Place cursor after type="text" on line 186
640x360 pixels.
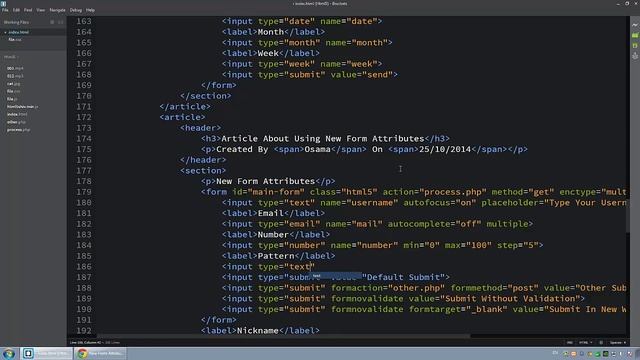pyautogui.click(x=316, y=267)
